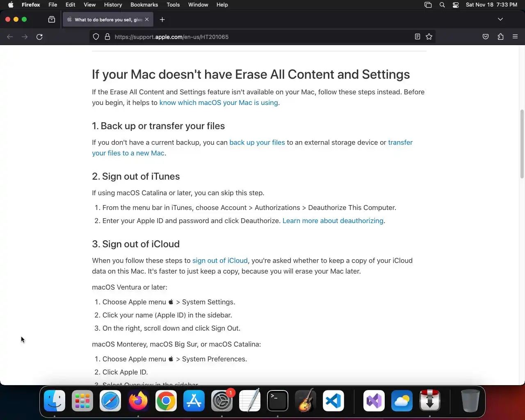Open TextEdit from the Dock
Screen dimensions: 525x420
[250, 401]
